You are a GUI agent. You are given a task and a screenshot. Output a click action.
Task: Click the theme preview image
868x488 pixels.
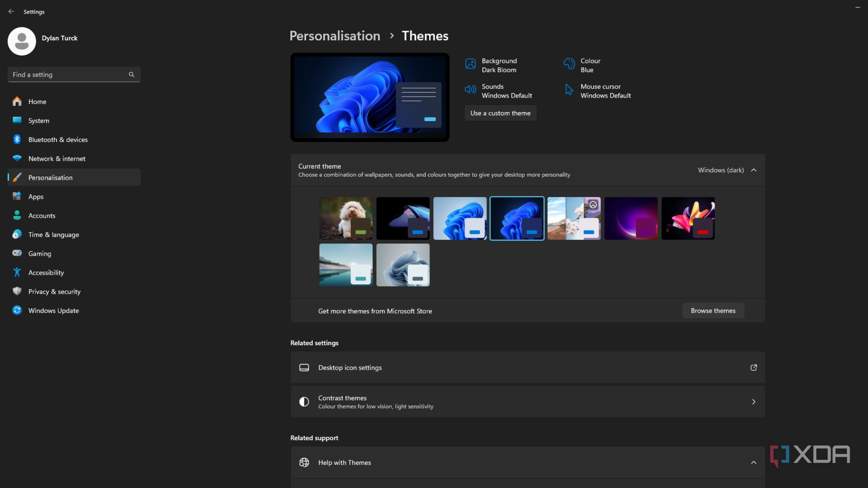tap(370, 97)
